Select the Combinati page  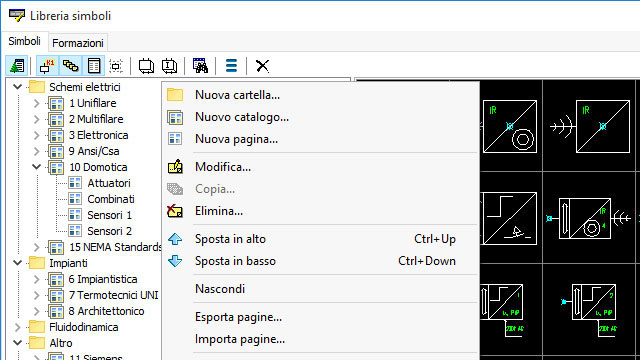111,199
